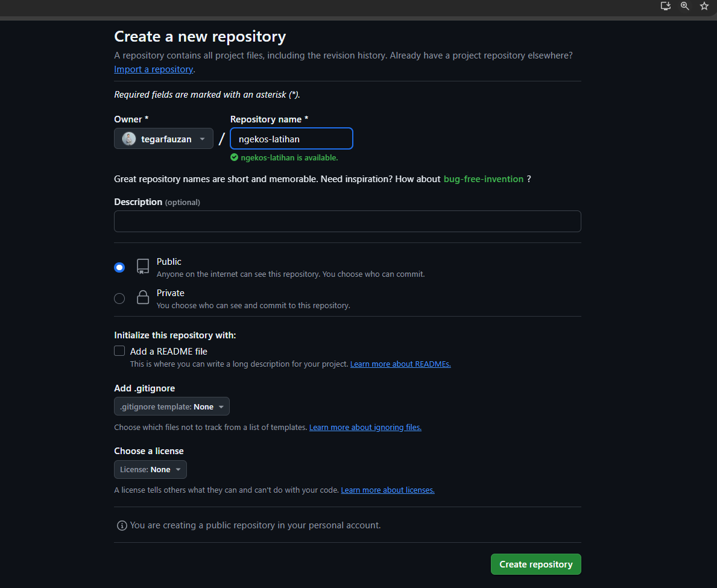
Task: Open Learn more about ignoring files link
Action: 365,427
